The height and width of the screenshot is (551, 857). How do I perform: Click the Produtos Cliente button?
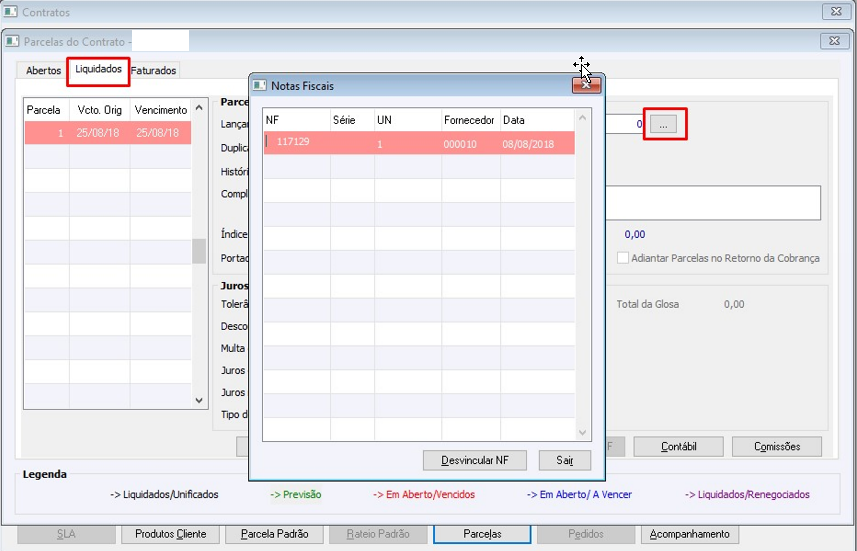[171, 534]
